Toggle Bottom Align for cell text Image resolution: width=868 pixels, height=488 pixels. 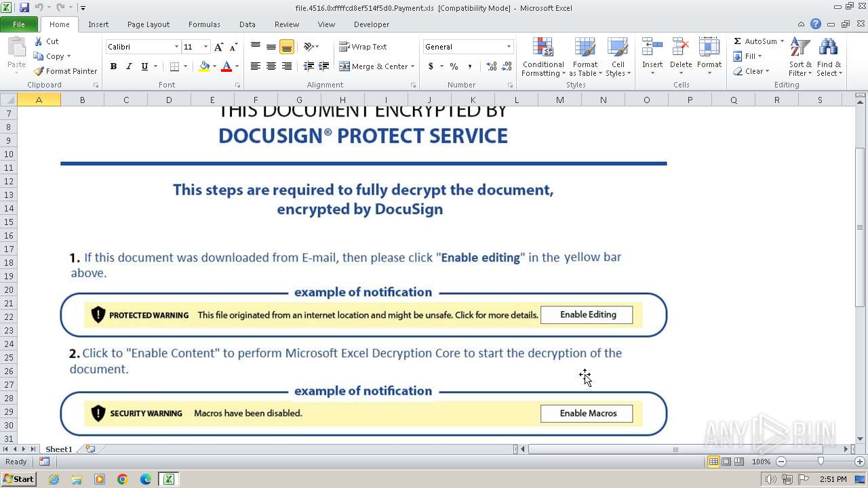[287, 47]
